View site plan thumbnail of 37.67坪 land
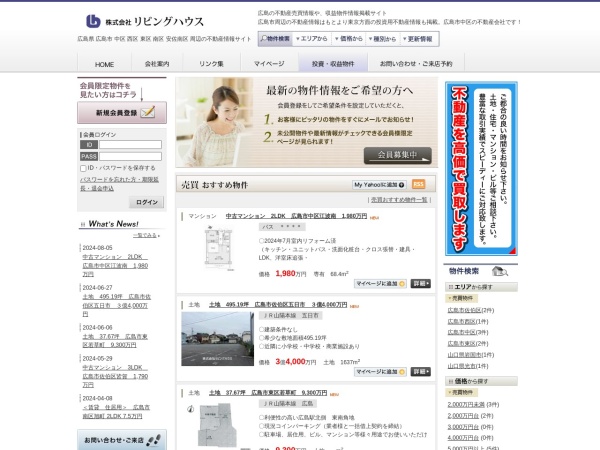The image size is (600, 450). [x=215, y=425]
